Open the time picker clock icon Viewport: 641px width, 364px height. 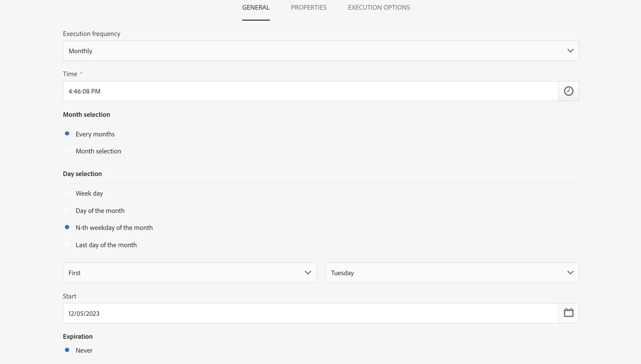pyautogui.click(x=568, y=91)
